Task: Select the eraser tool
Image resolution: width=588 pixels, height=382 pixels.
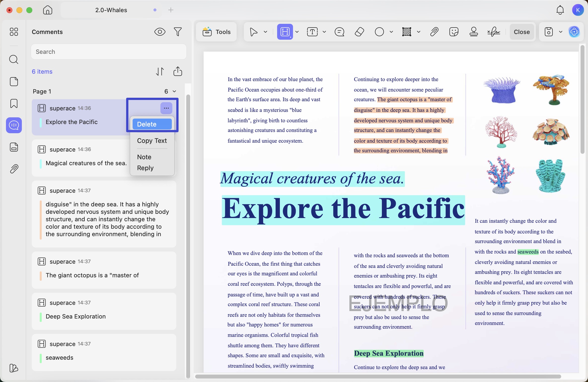Action: 359,32
